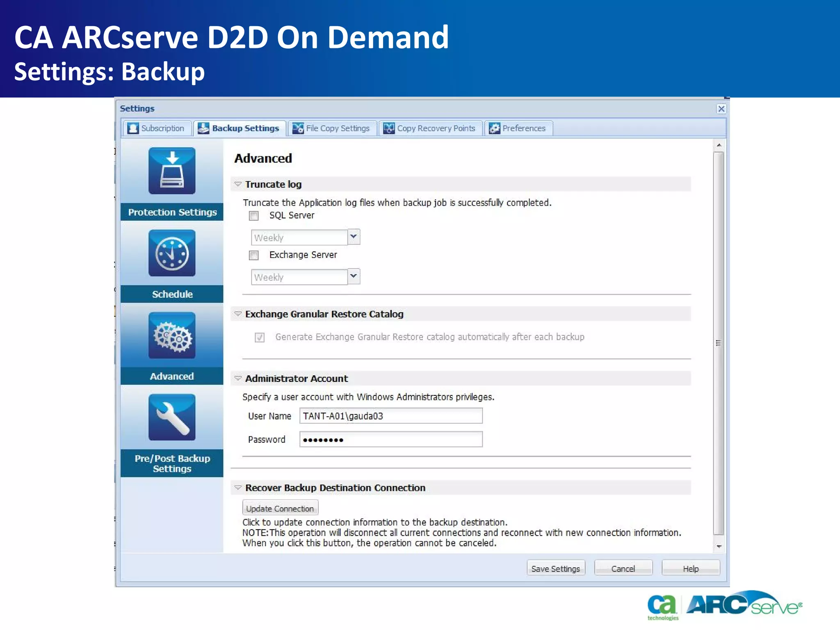Click the 'Exchange Granular Restore Catalog' title
The height and width of the screenshot is (630, 840).
[324, 314]
